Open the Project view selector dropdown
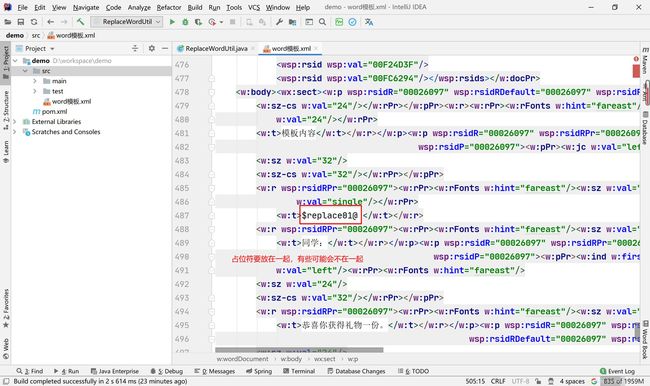650x386 pixels. [40, 49]
